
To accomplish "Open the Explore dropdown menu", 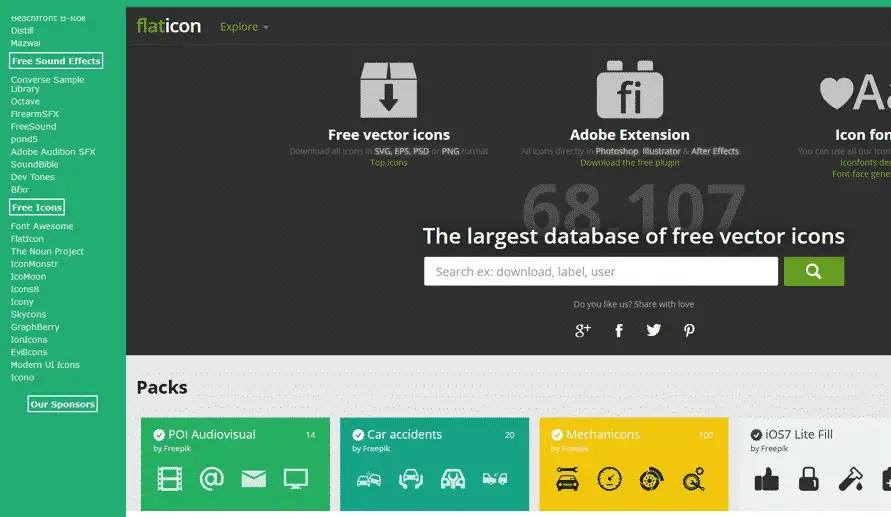I will pyautogui.click(x=244, y=27).
